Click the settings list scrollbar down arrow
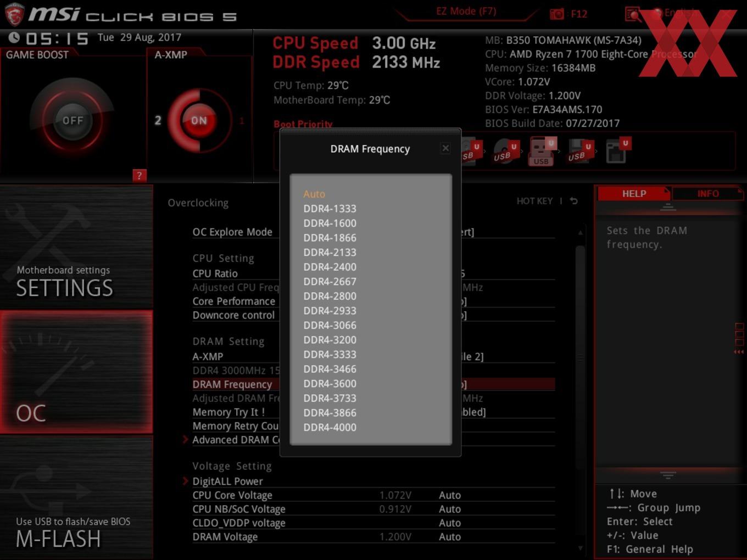This screenshot has height=560, width=747. (x=581, y=548)
